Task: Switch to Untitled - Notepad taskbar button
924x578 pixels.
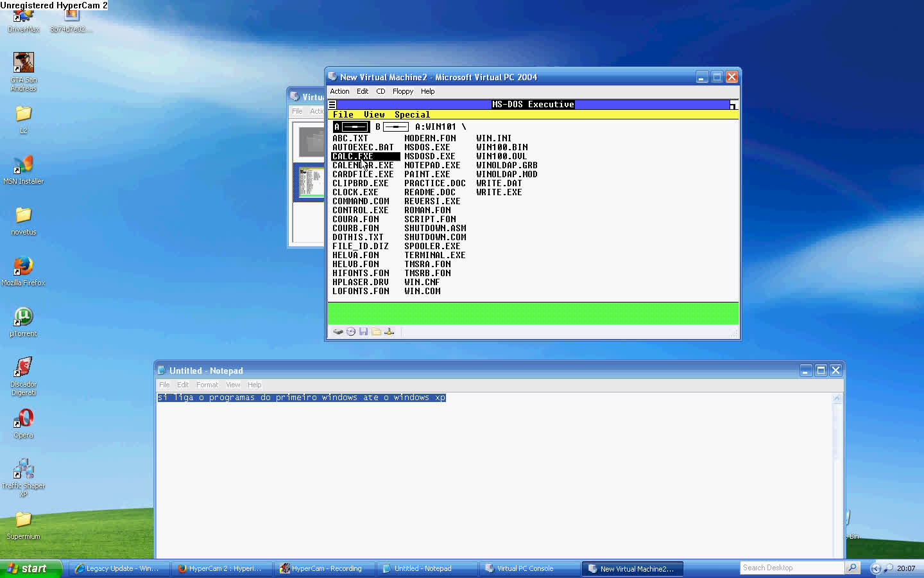Action: point(427,568)
